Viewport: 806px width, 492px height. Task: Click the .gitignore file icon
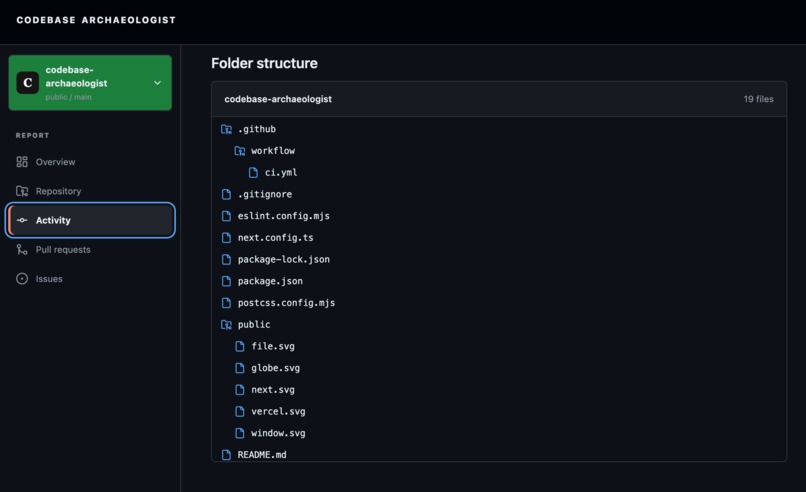[226, 194]
